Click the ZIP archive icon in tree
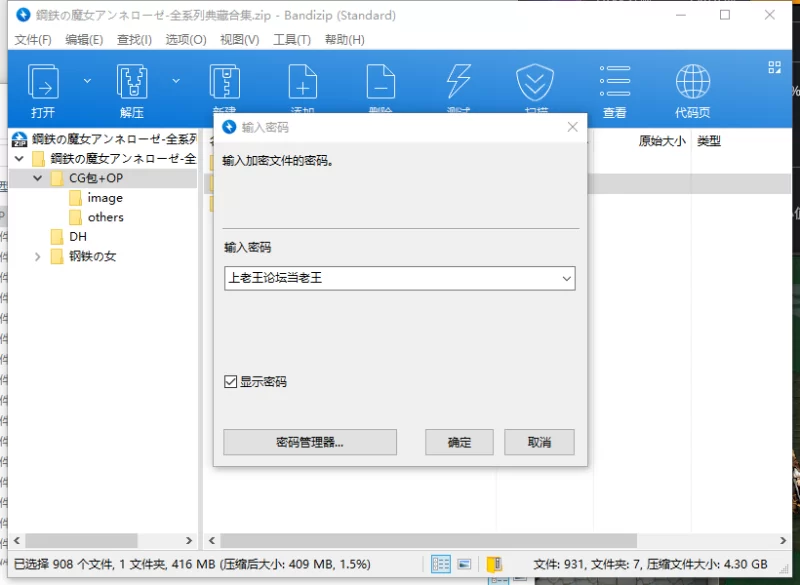The image size is (800, 585). pyautogui.click(x=19, y=139)
